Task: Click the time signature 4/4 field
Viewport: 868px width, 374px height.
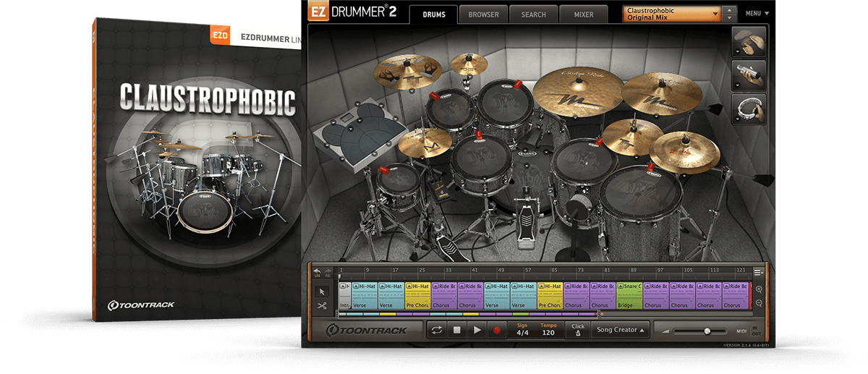Action: [x=522, y=330]
